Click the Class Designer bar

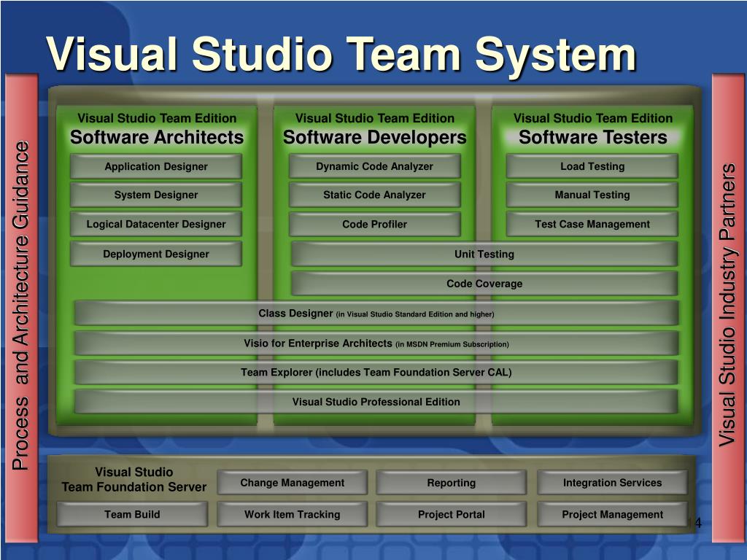click(x=376, y=314)
